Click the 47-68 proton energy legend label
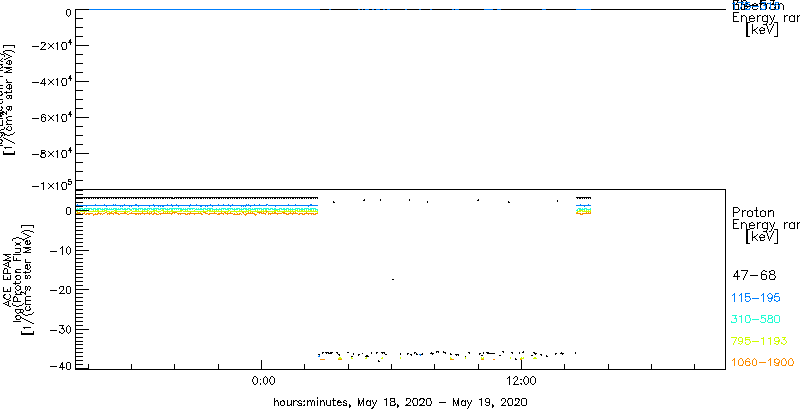 (x=754, y=276)
